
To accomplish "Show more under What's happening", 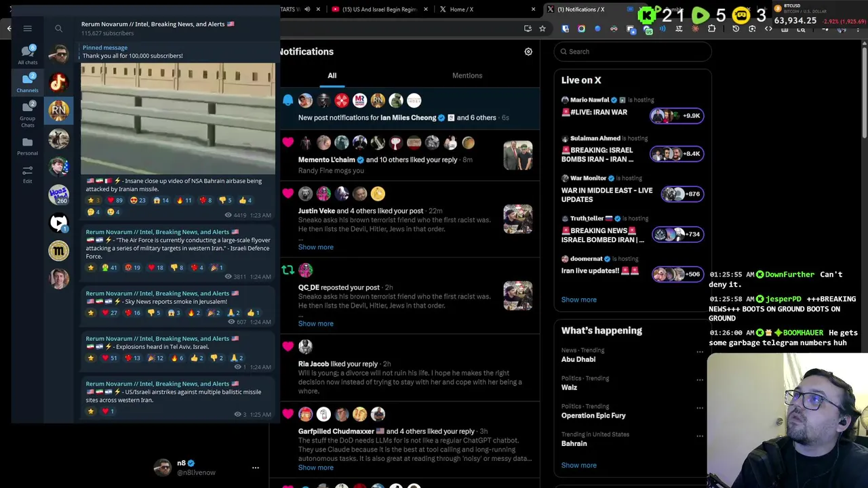I will (578, 465).
